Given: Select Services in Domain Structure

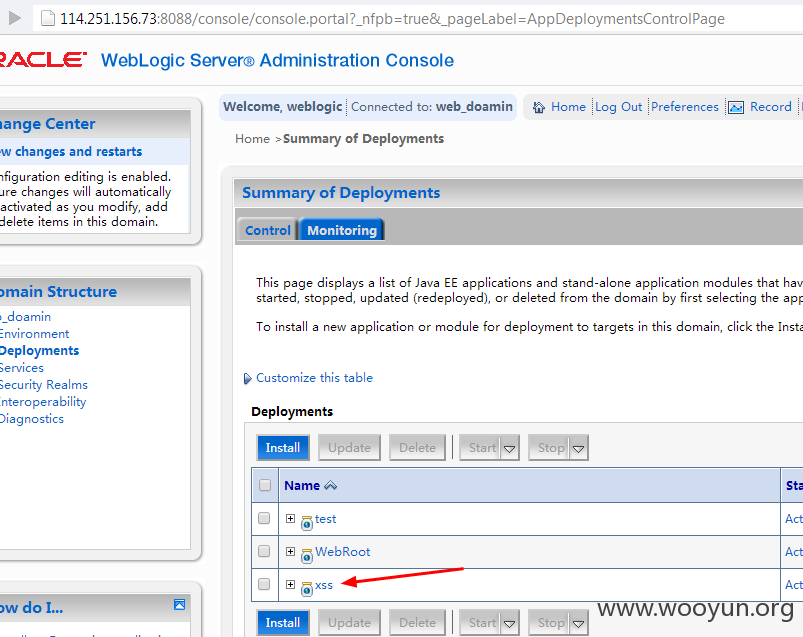Looking at the screenshot, I should pos(22,368).
